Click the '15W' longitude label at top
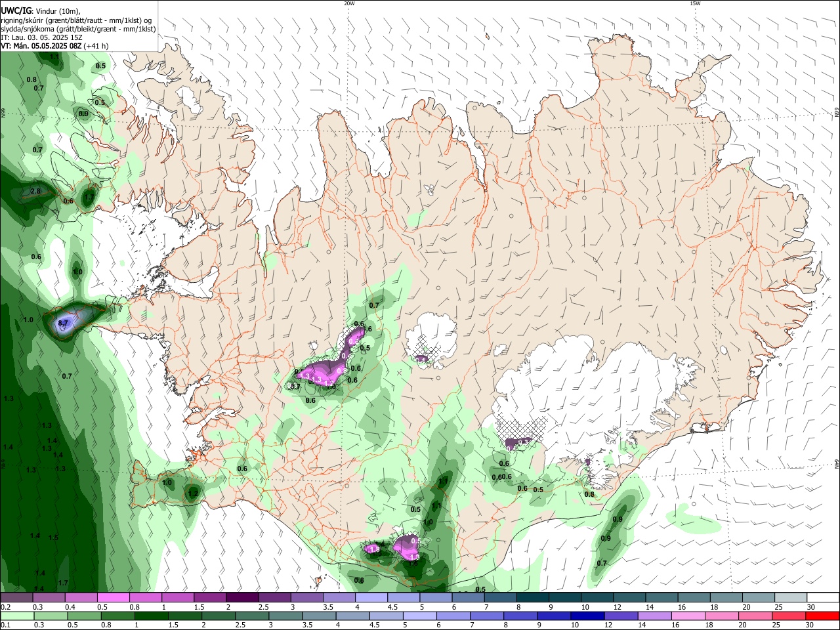The image size is (840, 630). coord(695,3)
